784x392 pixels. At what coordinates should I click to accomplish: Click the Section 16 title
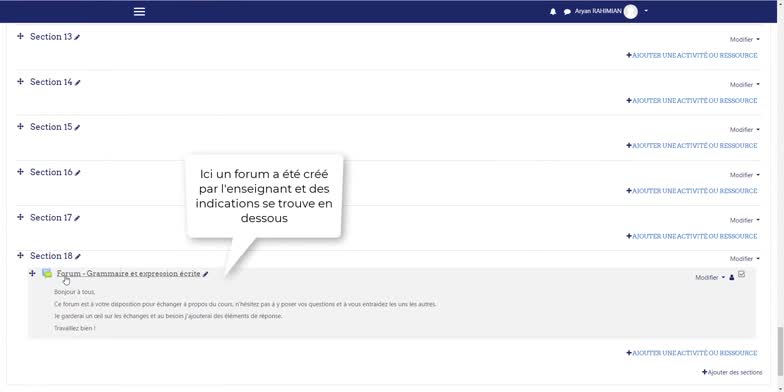pyautogui.click(x=51, y=172)
